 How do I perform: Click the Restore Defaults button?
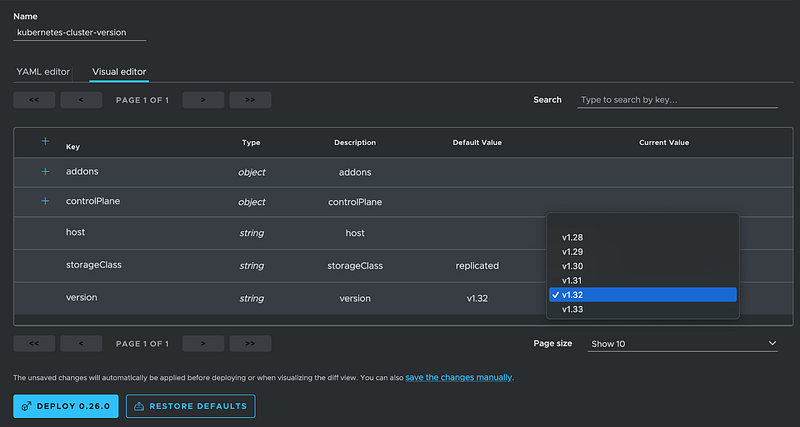191,406
